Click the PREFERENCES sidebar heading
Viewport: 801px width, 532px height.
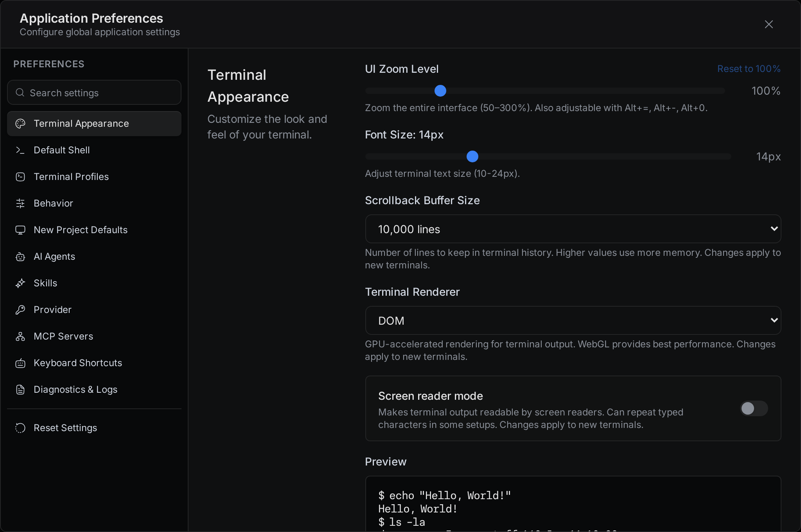pos(49,64)
